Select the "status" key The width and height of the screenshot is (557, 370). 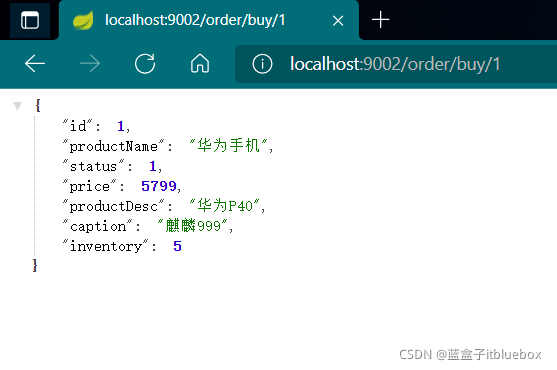[x=93, y=166]
